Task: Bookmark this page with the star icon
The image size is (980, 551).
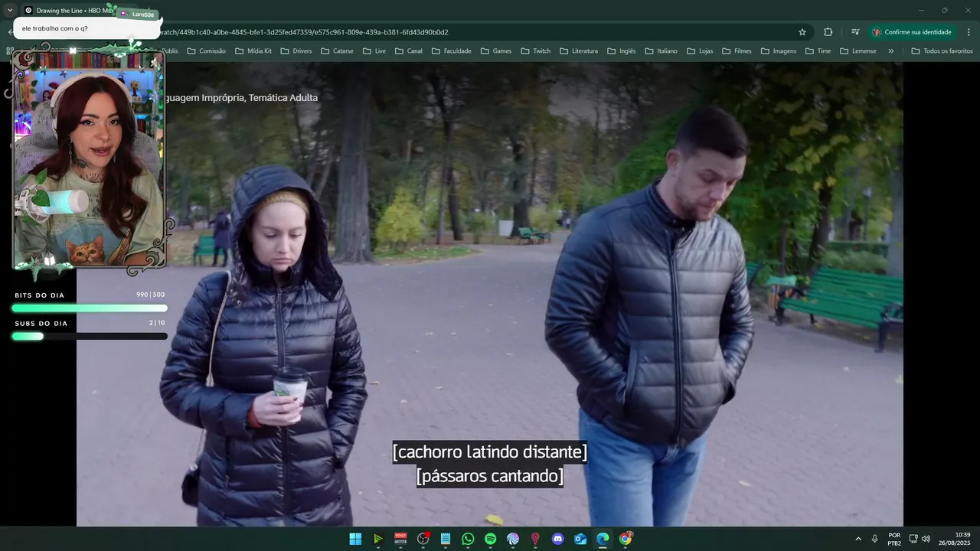Action: pyautogui.click(x=802, y=32)
